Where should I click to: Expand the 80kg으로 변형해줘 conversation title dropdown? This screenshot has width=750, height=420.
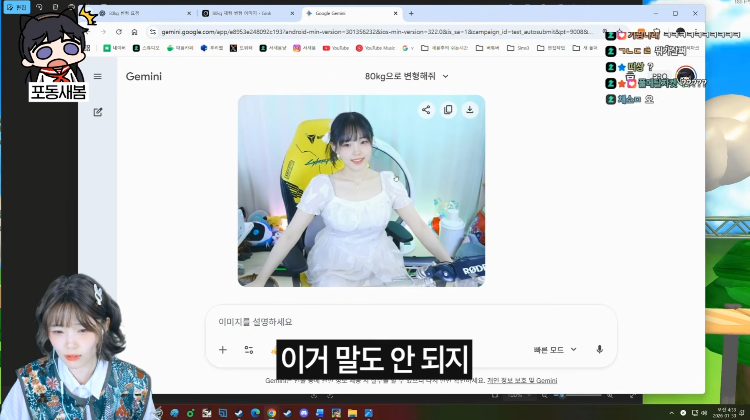coord(407,76)
